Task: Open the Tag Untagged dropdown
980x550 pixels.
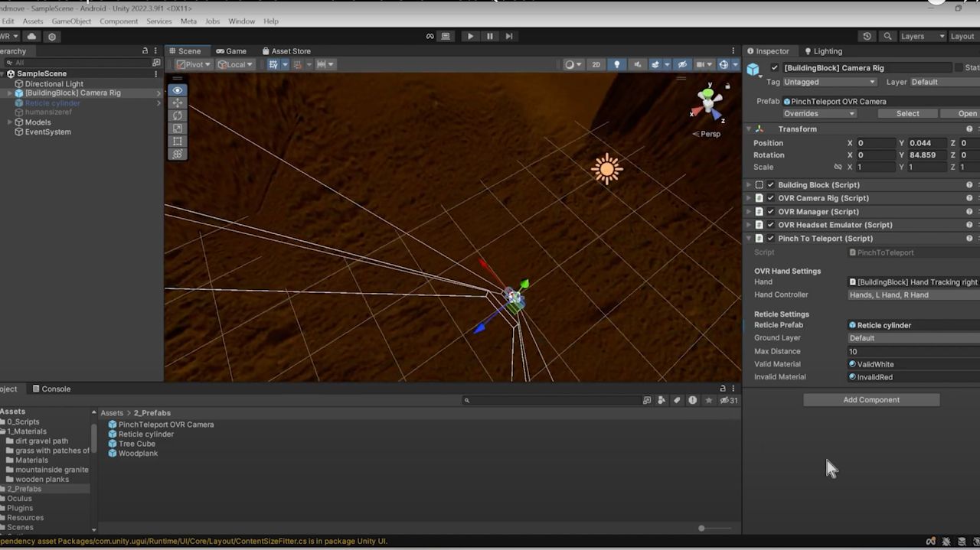Action: point(830,82)
